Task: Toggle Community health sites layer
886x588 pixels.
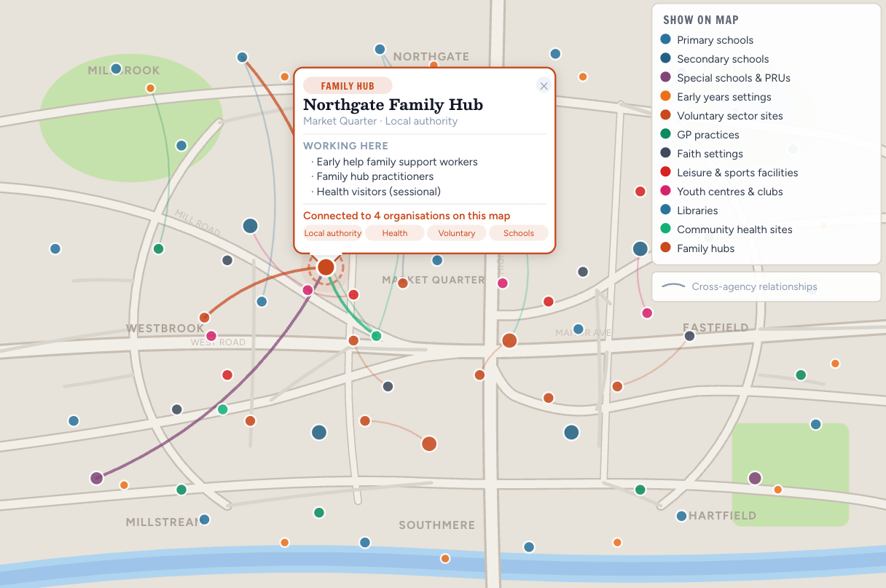Action: coord(726,230)
